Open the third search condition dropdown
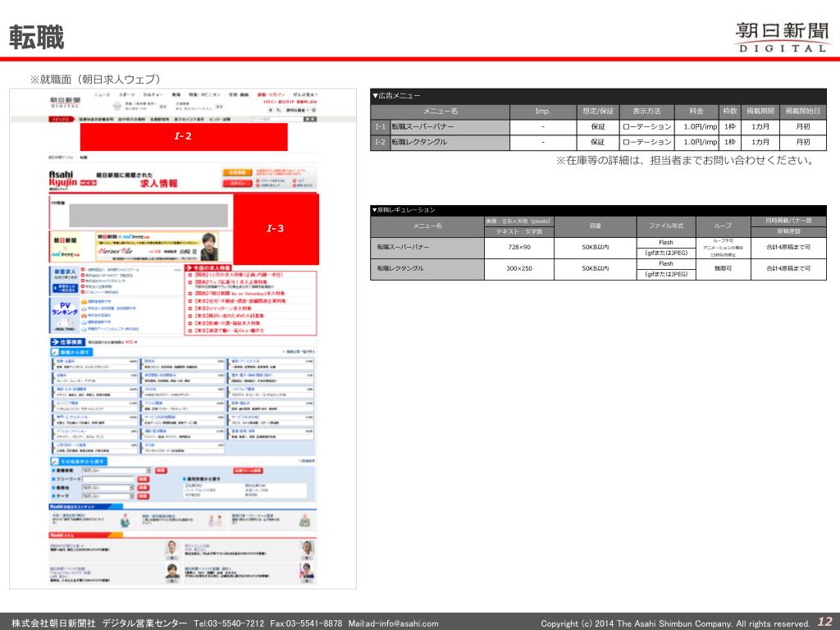The width and height of the screenshot is (840, 630). point(108,487)
